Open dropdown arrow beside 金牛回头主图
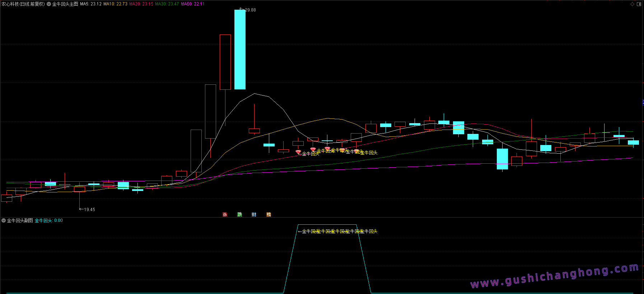This screenshot has height=294, width=644. [x=49, y=4]
